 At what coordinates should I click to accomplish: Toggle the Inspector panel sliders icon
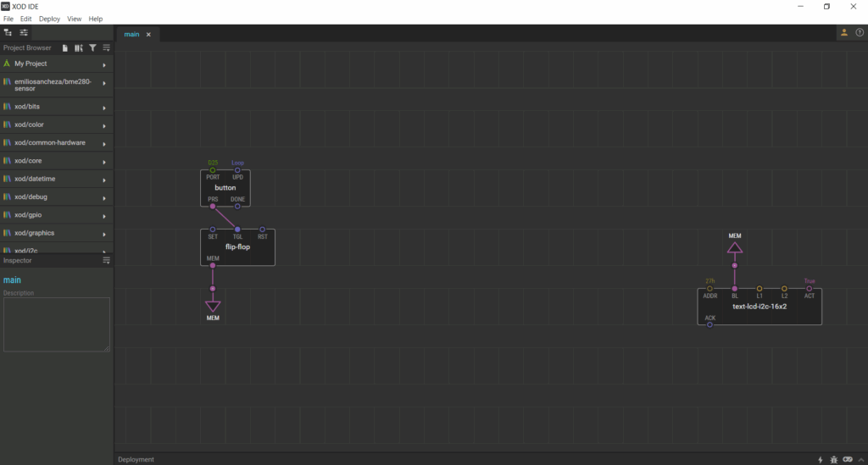point(24,33)
